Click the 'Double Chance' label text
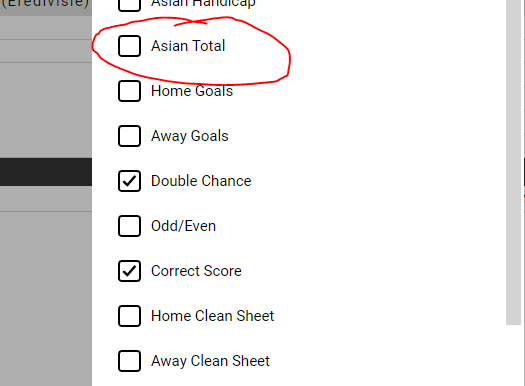This screenshot has width=525, height=386. (201, 181)
